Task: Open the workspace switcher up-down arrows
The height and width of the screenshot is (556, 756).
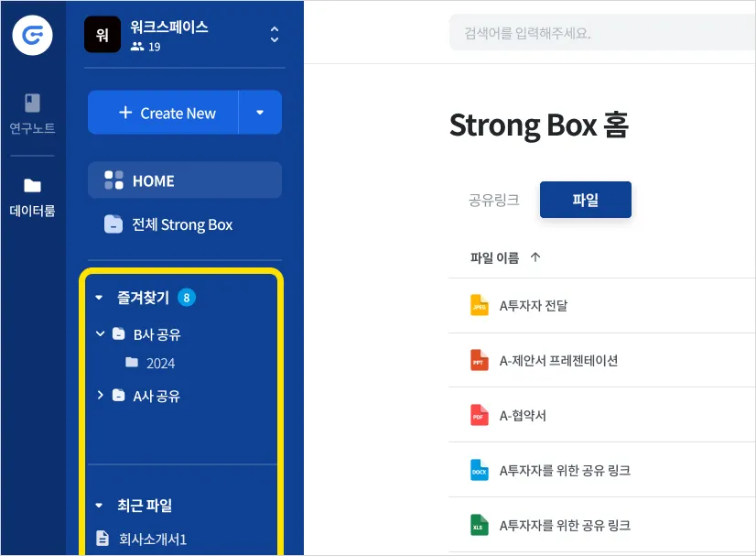Action: pos(274,35)
